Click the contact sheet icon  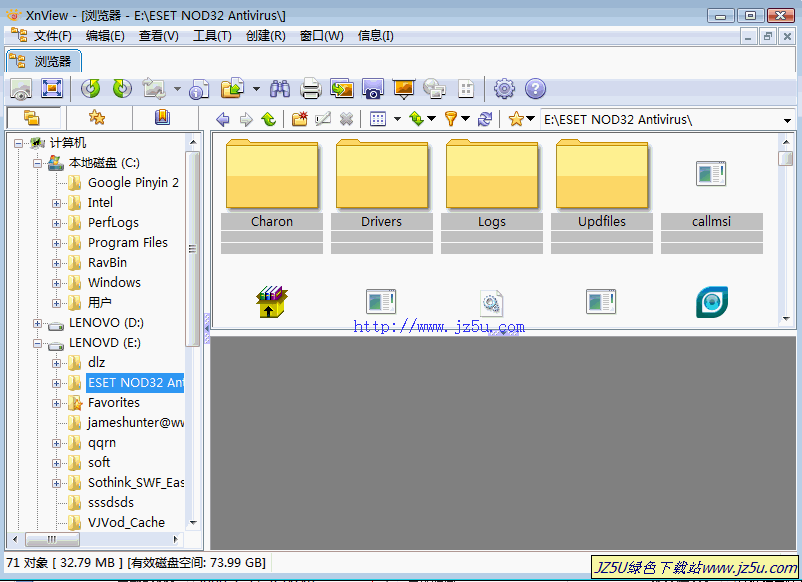466,89
